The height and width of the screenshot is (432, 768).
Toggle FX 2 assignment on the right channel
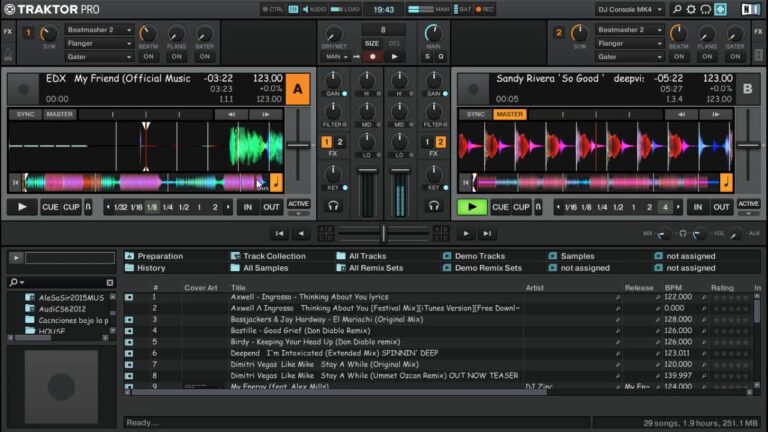tap(440, 142)
